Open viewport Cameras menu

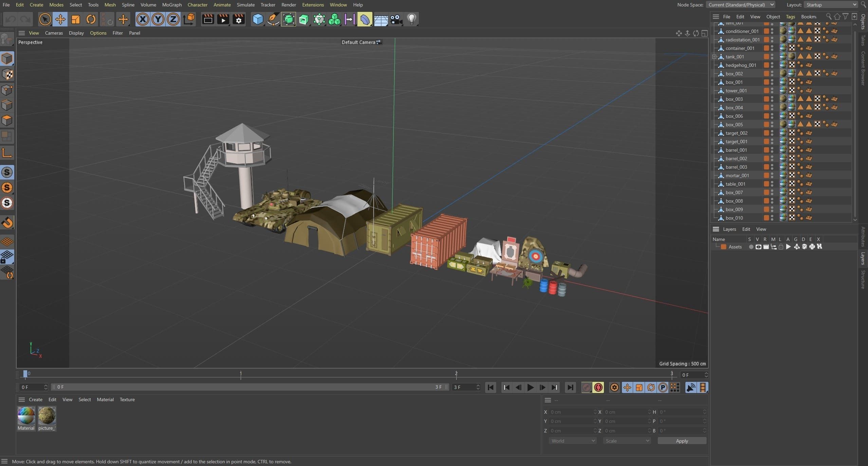[x=54, y=33]
